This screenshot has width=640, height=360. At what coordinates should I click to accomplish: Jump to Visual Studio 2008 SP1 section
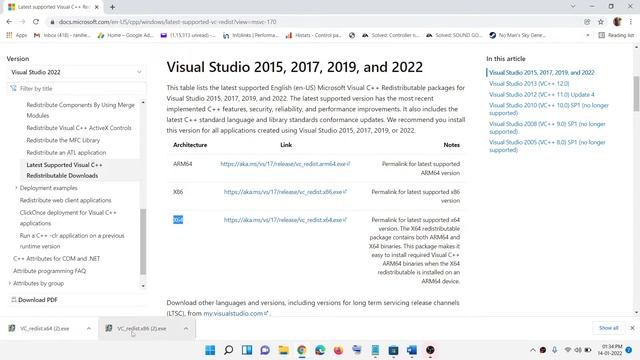pyautogui.click(x=547, y=127)
